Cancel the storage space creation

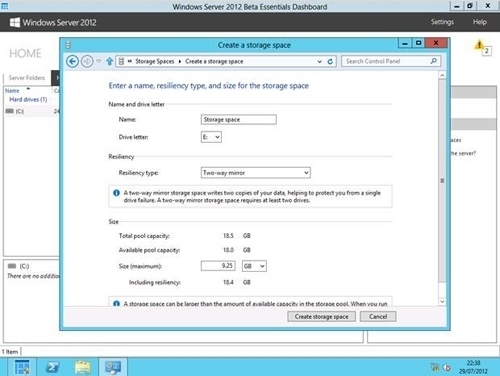coord(378,317)
